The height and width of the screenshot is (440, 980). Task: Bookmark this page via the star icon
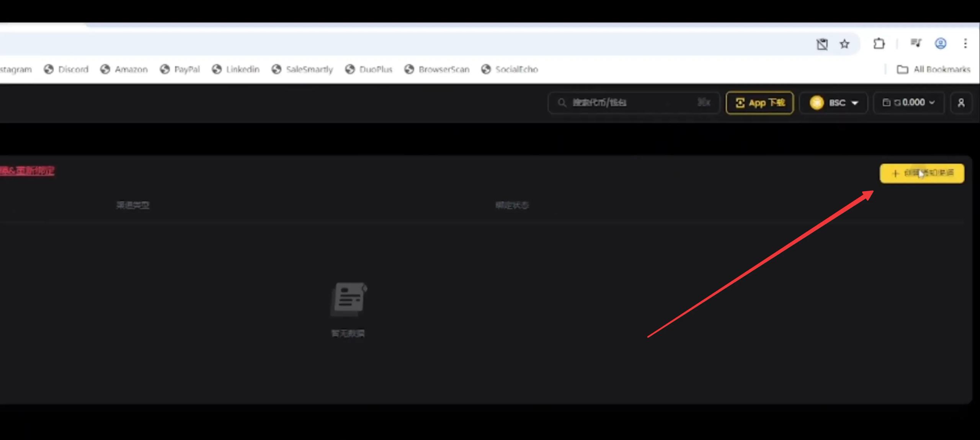(x=844, y=43)
